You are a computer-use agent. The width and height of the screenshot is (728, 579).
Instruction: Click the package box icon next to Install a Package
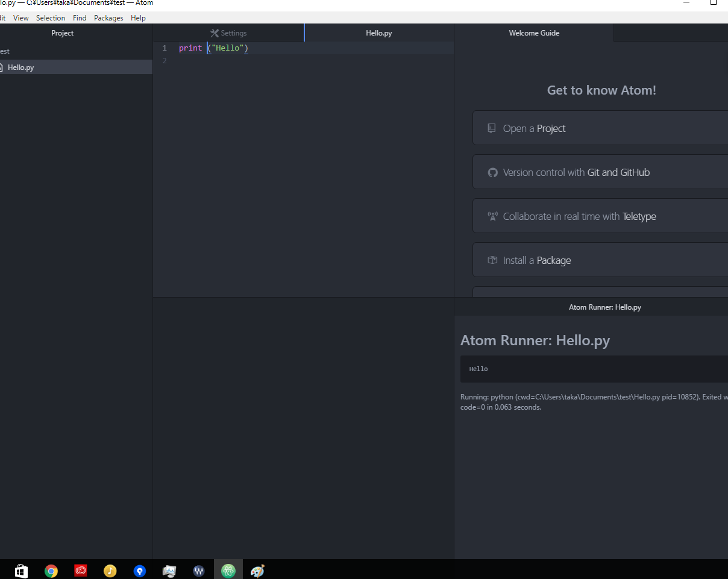point(492,260)
